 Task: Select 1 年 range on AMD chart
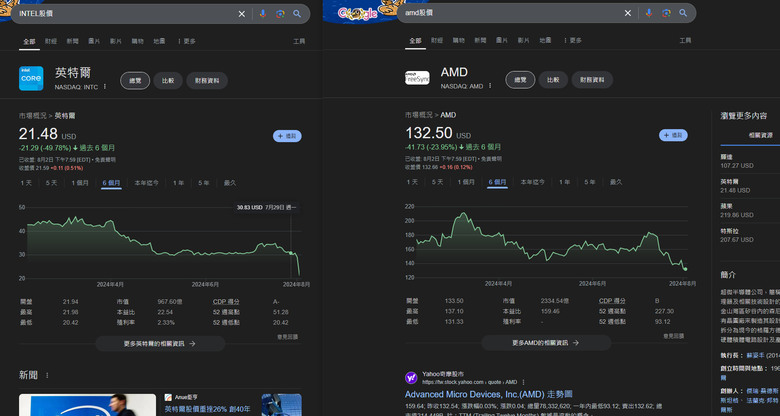[564, 182]
